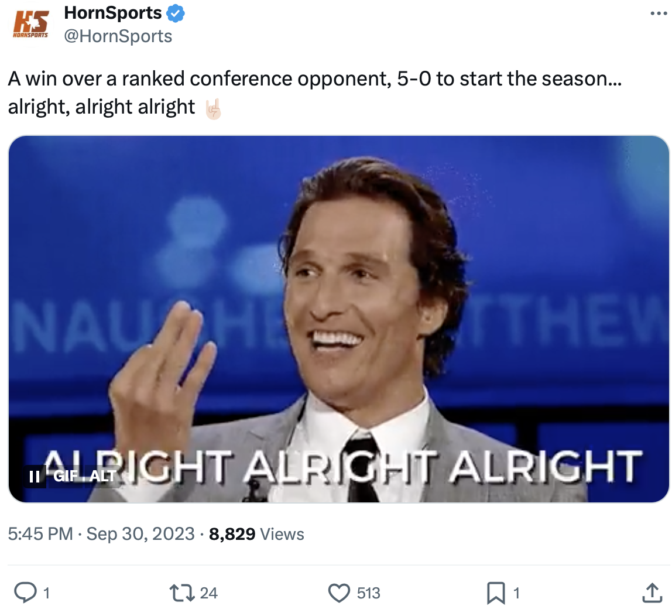Click the GIF label badge
This screenshot has height=616, width=672.
point(66,475)
